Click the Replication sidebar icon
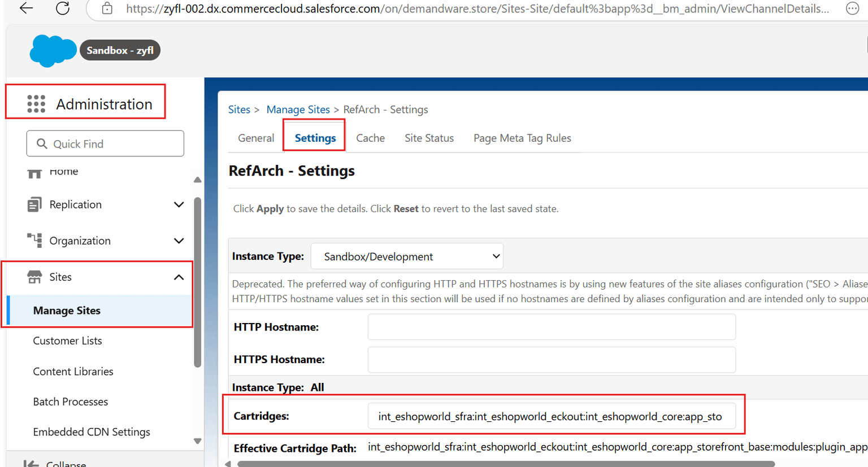The image size is (868, 467). point(34,204)
